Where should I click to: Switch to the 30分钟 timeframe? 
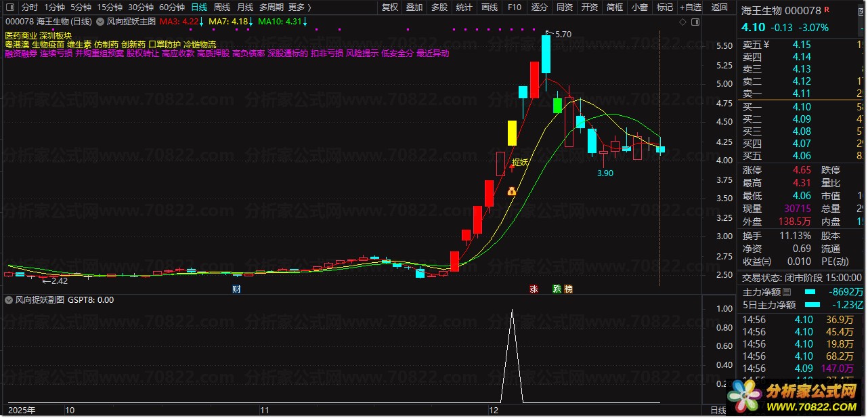tap(141, 7)
